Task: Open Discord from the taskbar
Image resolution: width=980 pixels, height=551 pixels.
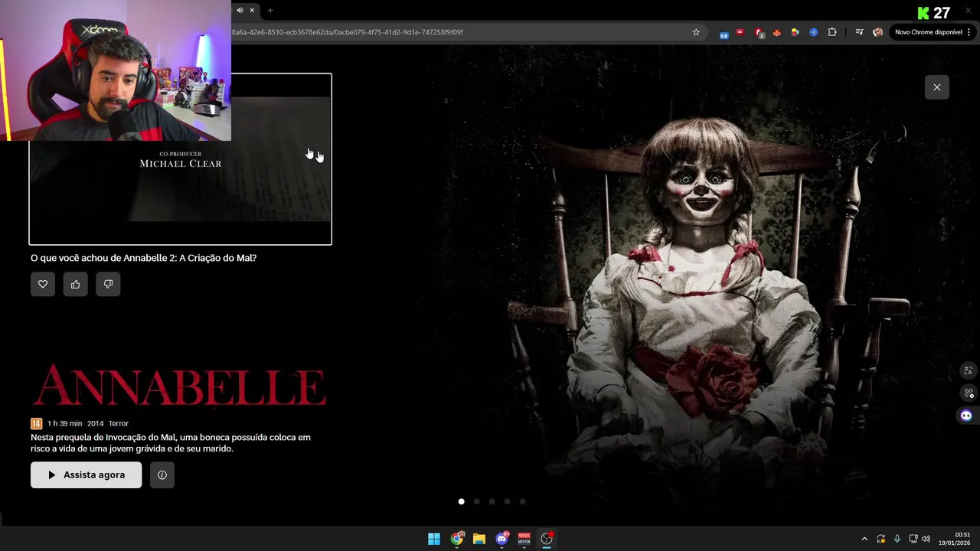Action: pyautogui.click(x=501, y=539)
